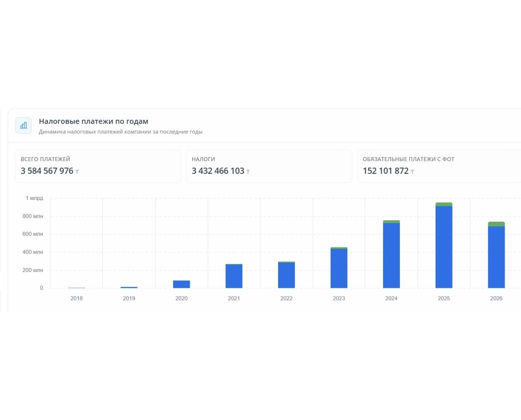Click the 2019 x-axis label

tap(129, 298)
